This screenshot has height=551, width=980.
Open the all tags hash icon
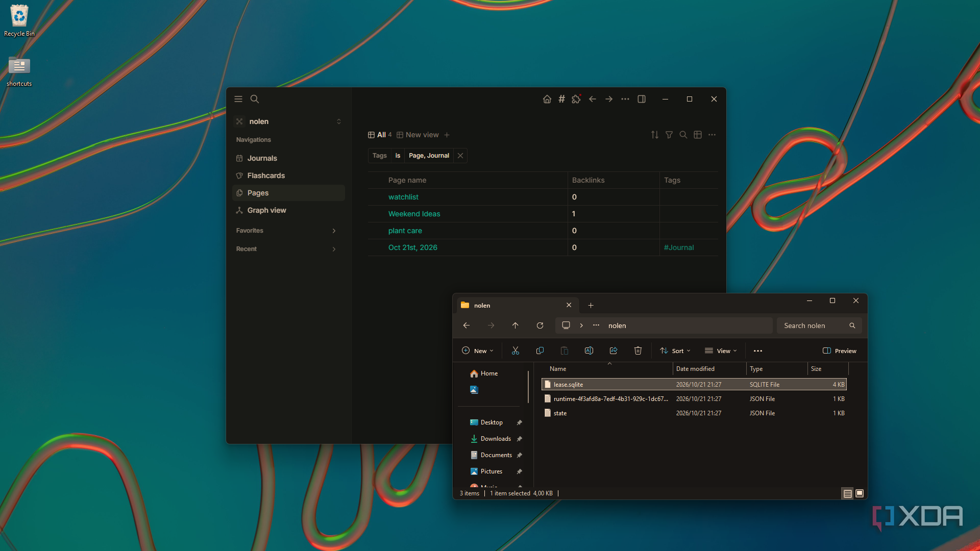(561, 99)
